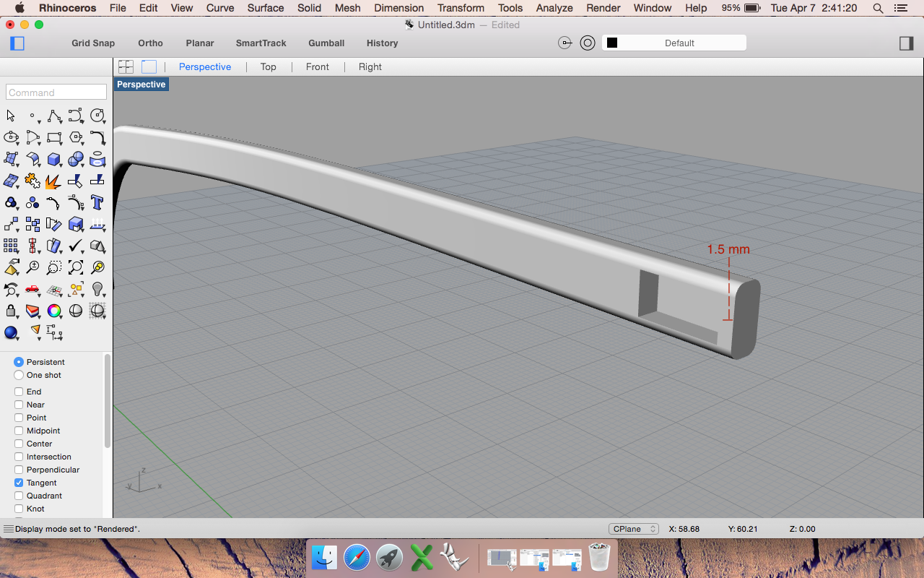Open the color wheel tool icon

pyautogui.click(x=54, y=311)
